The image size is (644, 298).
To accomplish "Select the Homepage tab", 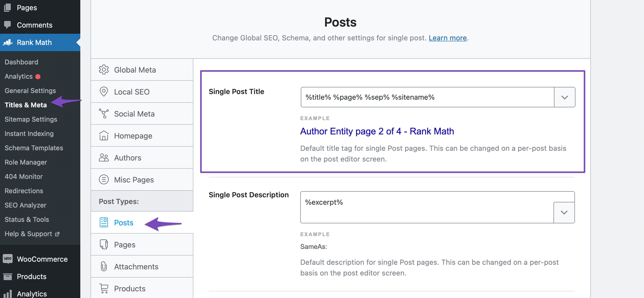I will [142, 136].
